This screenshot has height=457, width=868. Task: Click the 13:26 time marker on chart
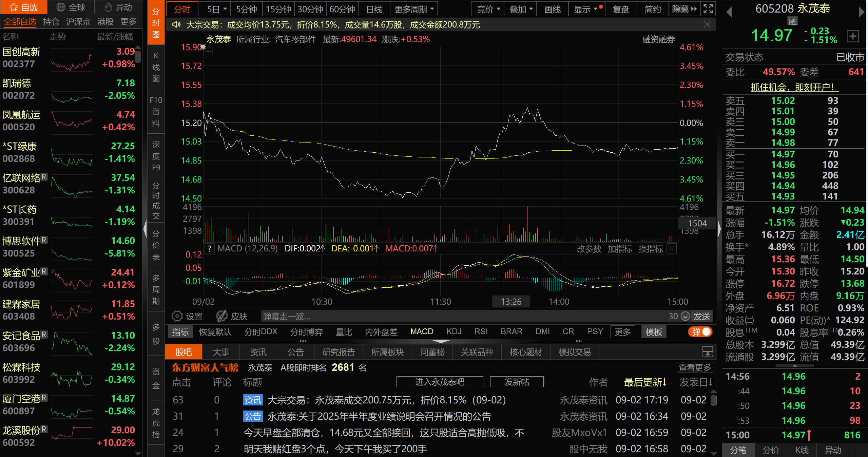(x=511, y=302)
